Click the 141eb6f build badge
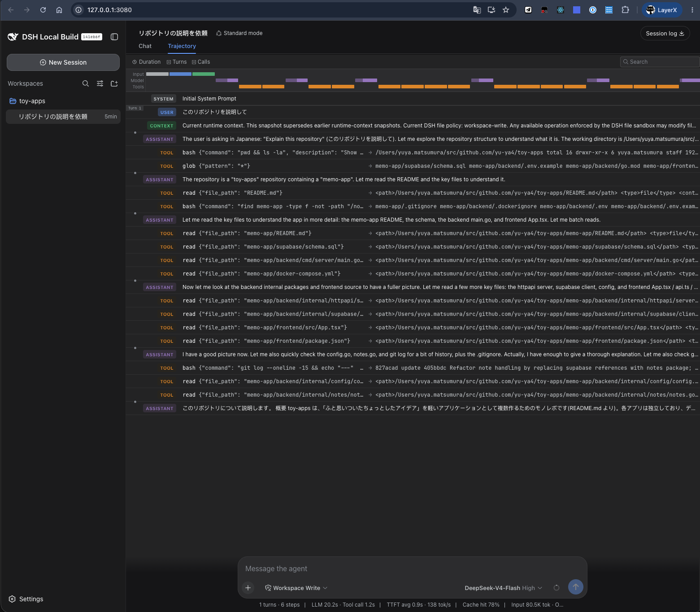 point(91,37)
